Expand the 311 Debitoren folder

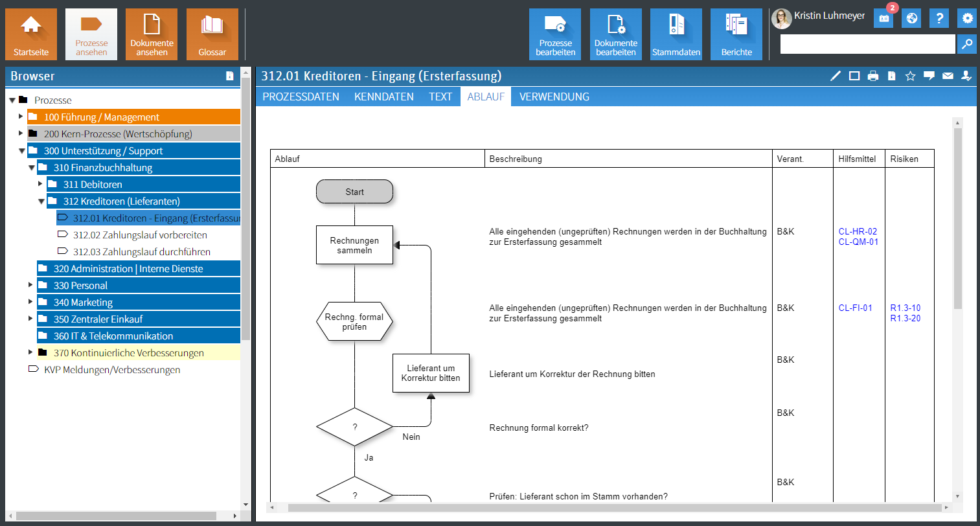coord(40,184)
